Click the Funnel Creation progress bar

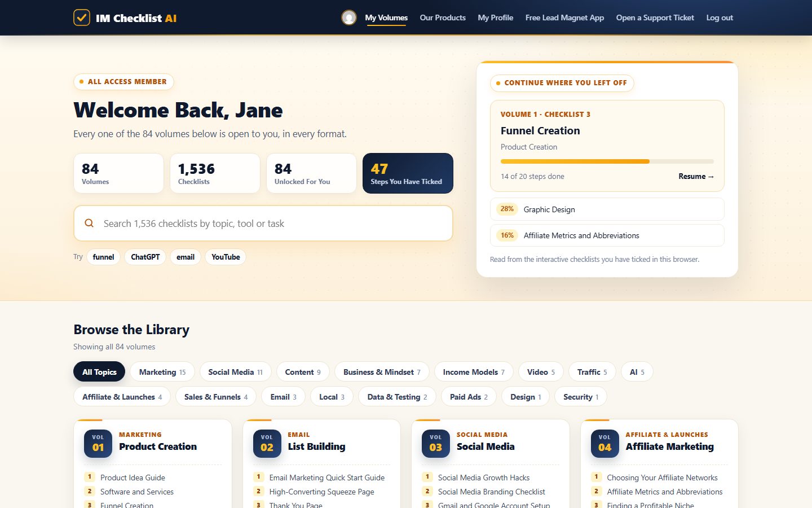tap(607, 161)
